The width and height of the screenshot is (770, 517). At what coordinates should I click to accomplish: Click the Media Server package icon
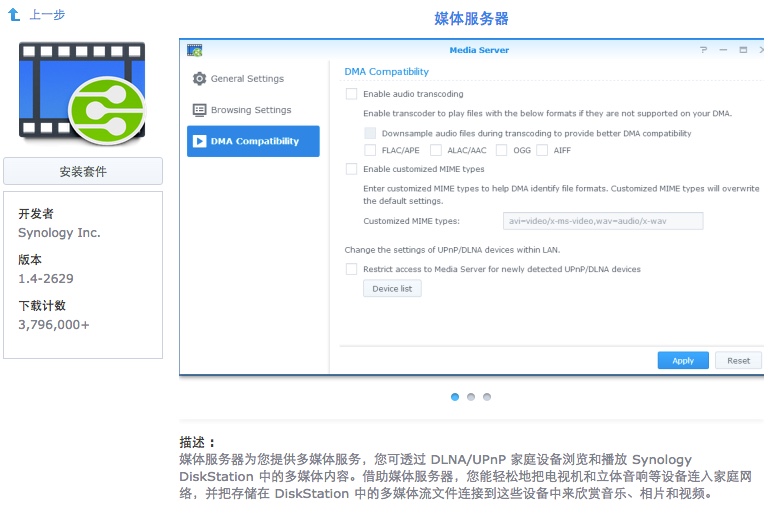tap(82, 92)
